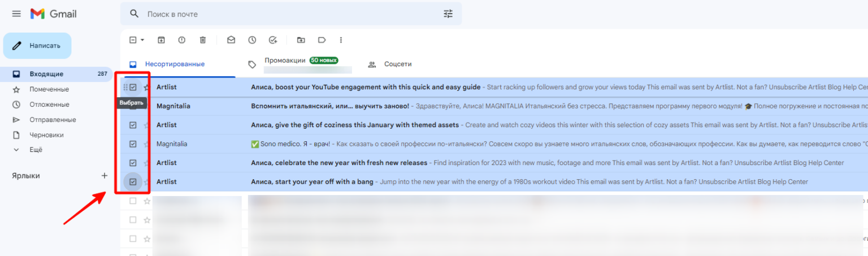
Task: Open the three-dot More options menu
Action: (x=341, y=40)
